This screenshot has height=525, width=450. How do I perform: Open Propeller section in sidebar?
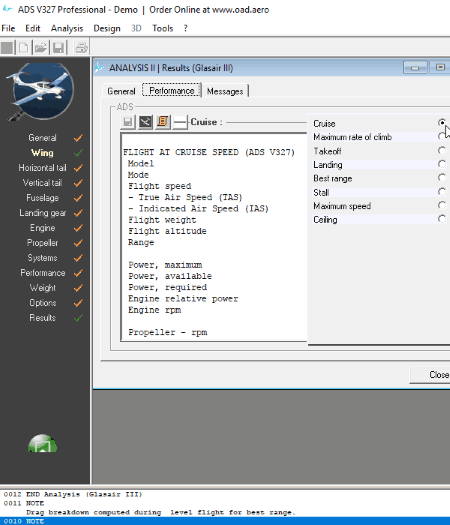(x=42, y=243)
